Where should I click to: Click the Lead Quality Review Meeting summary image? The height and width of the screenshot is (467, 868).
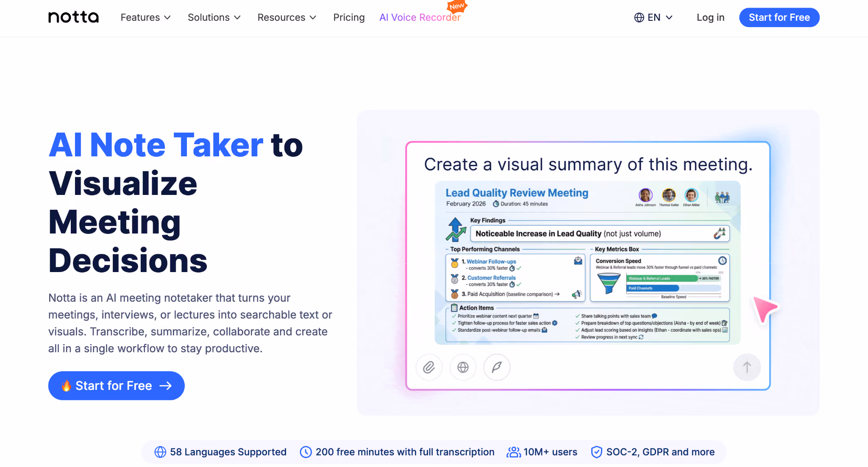click(x=588, y=263)
